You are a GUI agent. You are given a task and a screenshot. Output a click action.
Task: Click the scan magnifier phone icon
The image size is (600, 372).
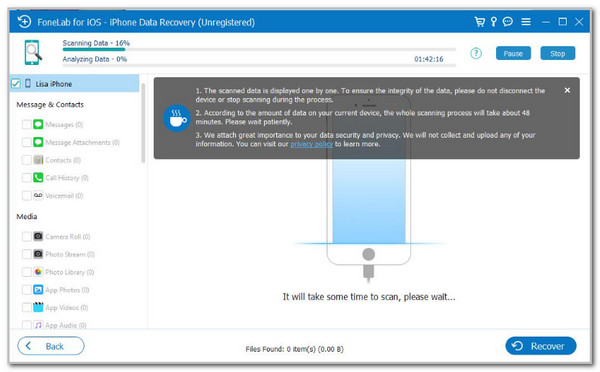tap(33, 52)
